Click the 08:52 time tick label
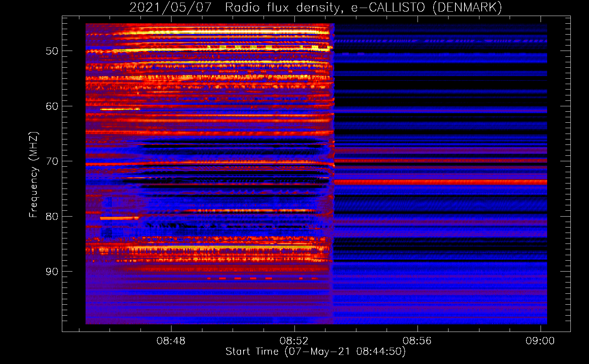589x364 pixels. click(294, 341)
